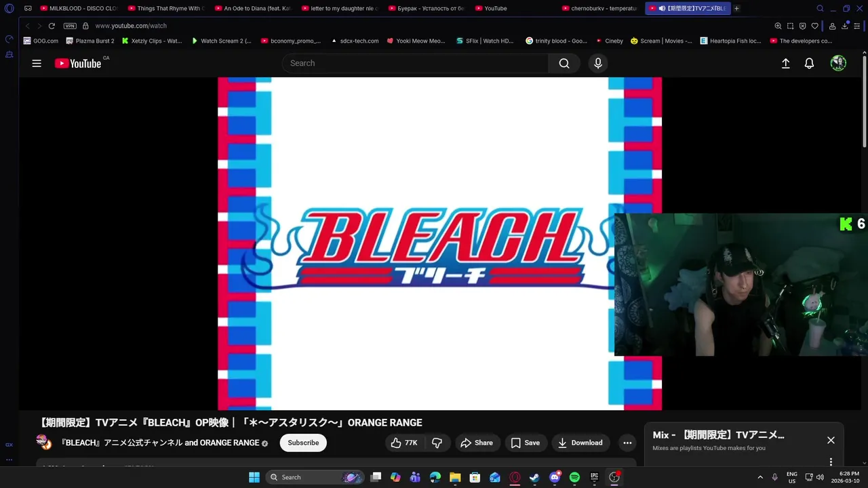Viewport: 868px width, 488px height.
Task: Open the Easy Setup sliders icon
Action: [857, 26]
